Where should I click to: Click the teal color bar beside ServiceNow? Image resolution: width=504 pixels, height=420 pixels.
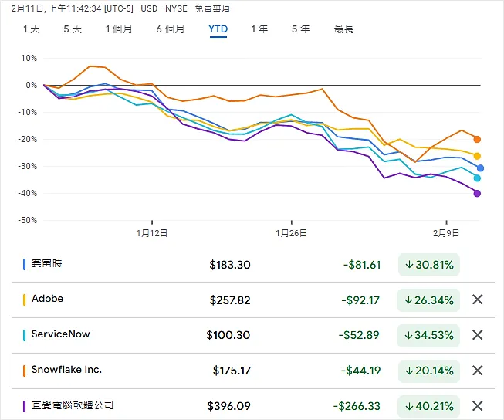tap(24, 335)
